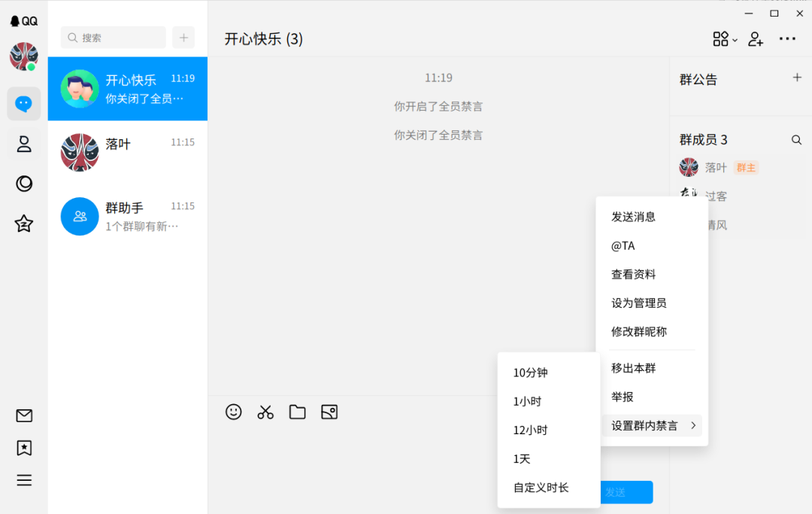Open the 落叶 chat conversation
Image resolution: width=812 pixels, height=514 pixels.
(128, 153)
